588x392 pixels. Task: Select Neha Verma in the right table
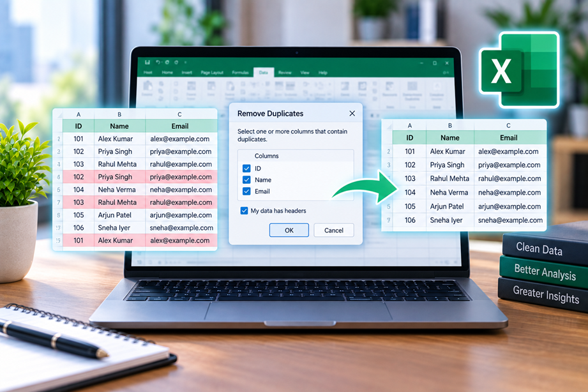(x=449, y=192)
